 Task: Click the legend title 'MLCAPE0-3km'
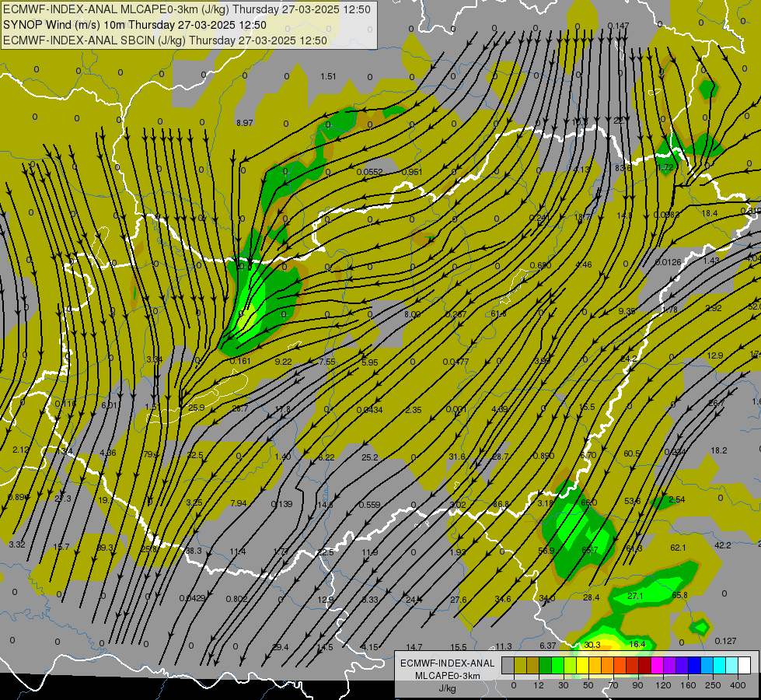coord(448,676)
